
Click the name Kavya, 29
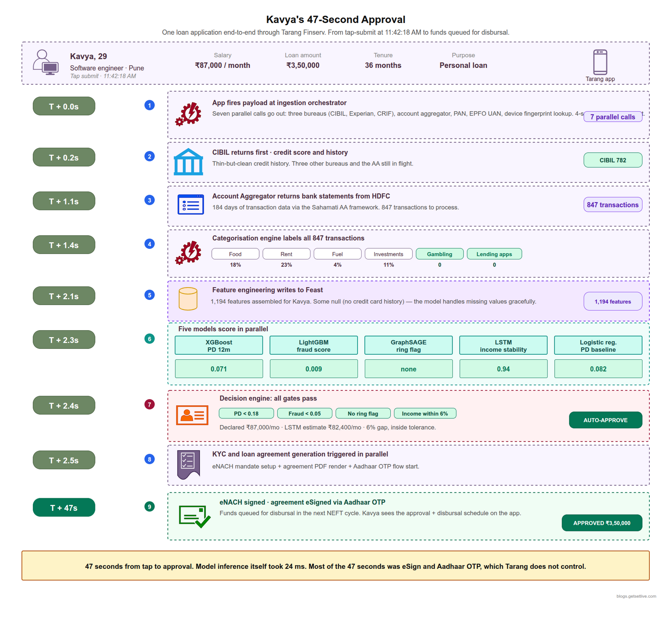pyautogui.click(x=88, y=56)
